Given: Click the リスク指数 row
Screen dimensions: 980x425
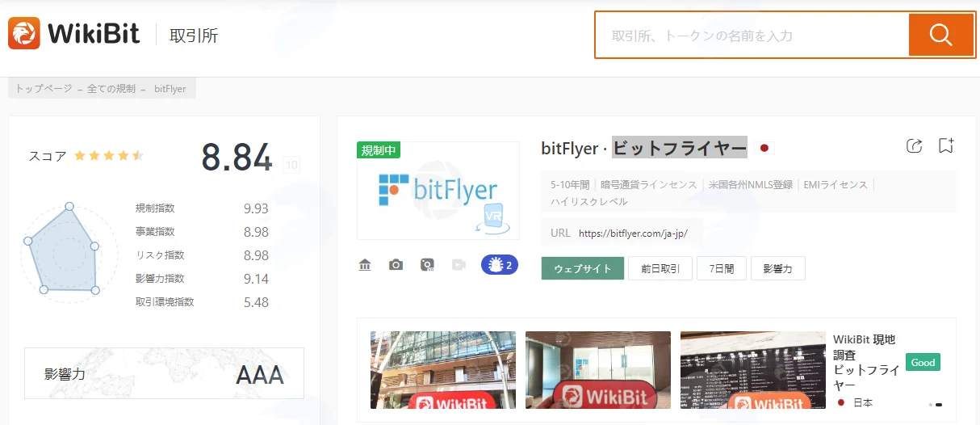Looking at the screenshot, I should tap(202, 255).
